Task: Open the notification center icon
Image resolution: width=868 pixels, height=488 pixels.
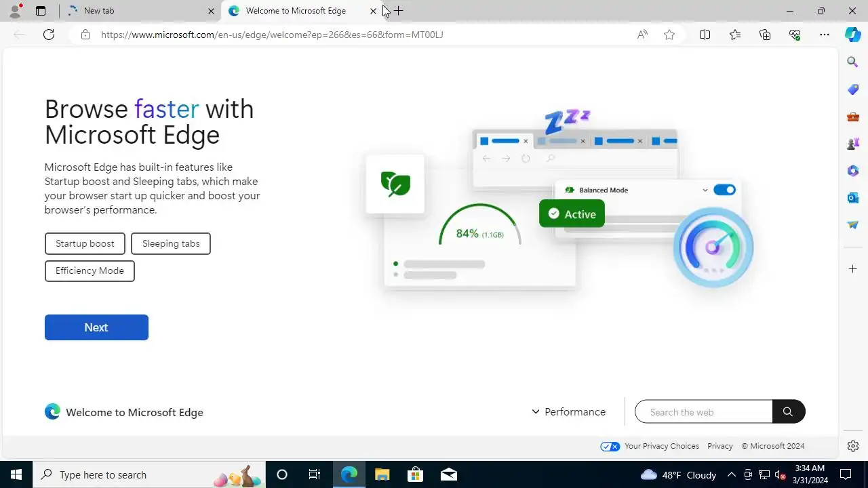Action: click(x=846, y=474)
